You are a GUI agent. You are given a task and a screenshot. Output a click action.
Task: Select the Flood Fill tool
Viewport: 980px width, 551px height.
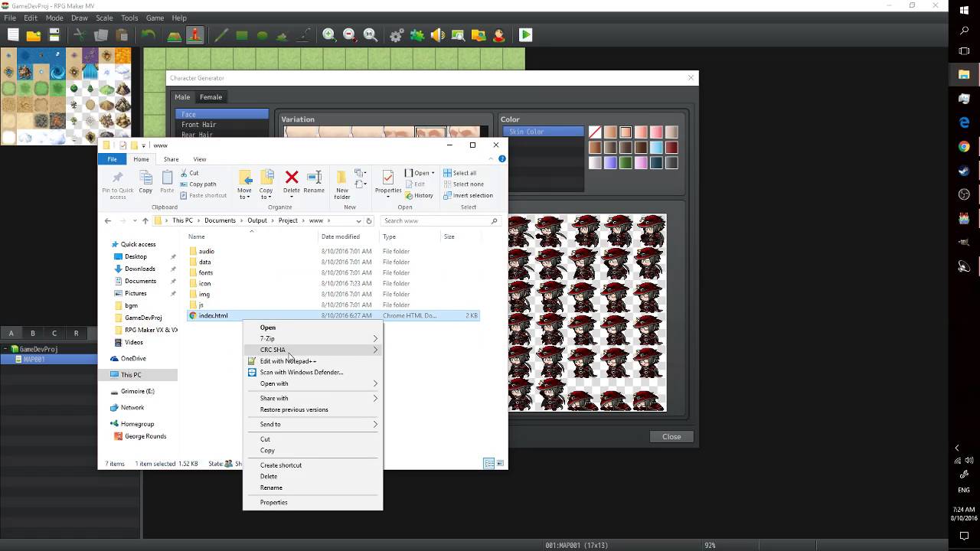coord(283,35)
